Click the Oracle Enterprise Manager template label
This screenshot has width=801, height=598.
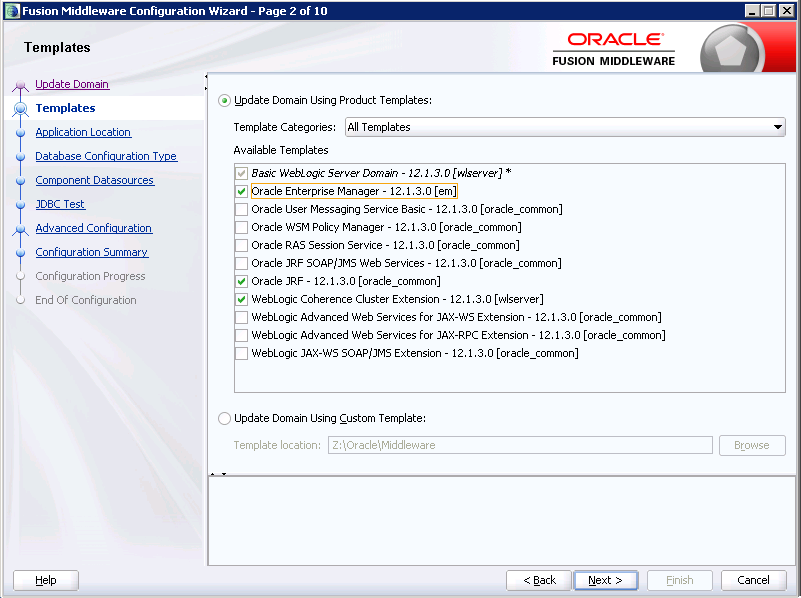354,192
